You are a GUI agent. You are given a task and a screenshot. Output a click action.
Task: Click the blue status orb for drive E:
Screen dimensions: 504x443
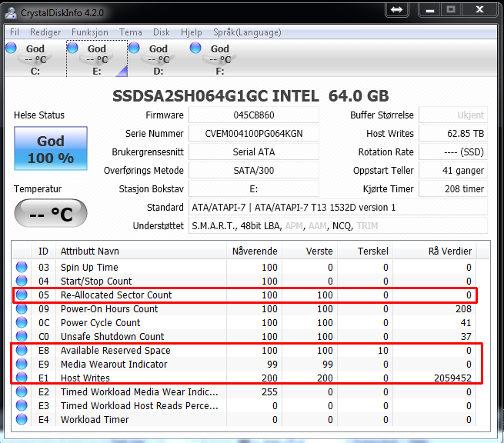72,48
